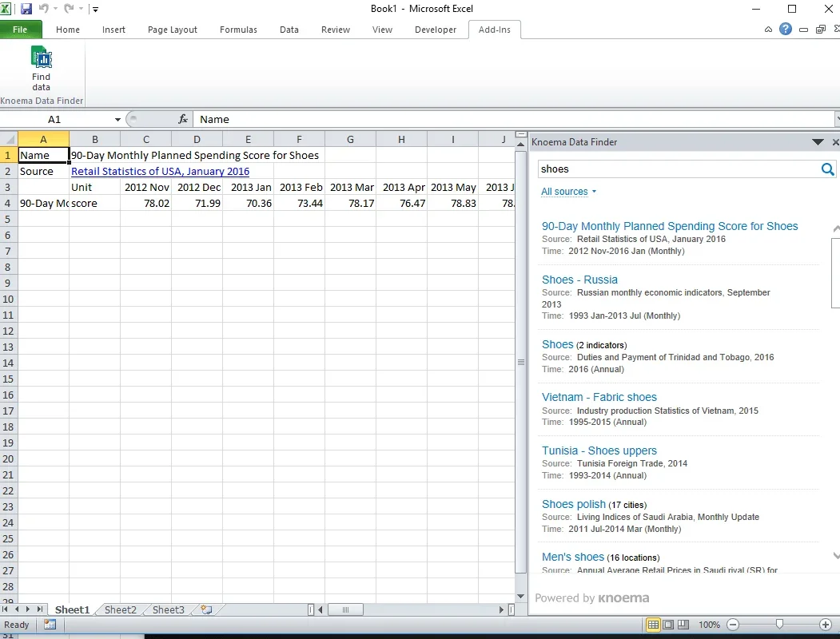Switch to the Page Layout ribbon tab

click(173, 30)
